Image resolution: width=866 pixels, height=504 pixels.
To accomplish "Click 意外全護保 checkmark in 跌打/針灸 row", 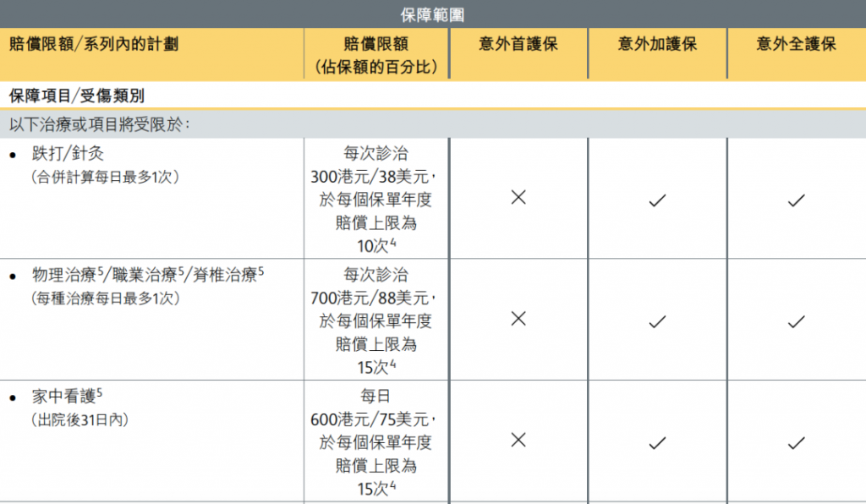I will coord(797,200).
